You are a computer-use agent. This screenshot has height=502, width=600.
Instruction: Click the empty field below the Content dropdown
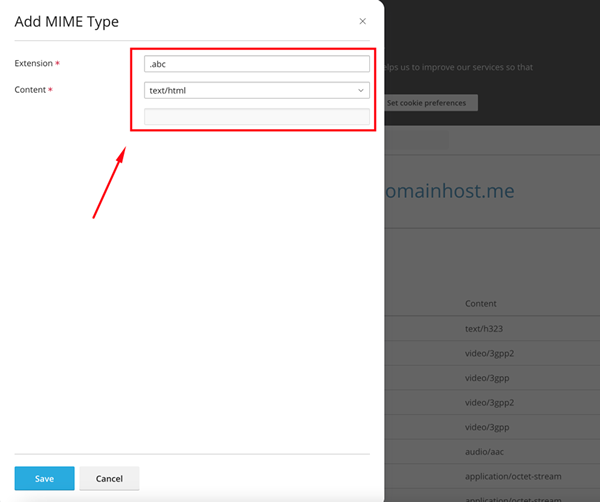click(x=257, y=117)
